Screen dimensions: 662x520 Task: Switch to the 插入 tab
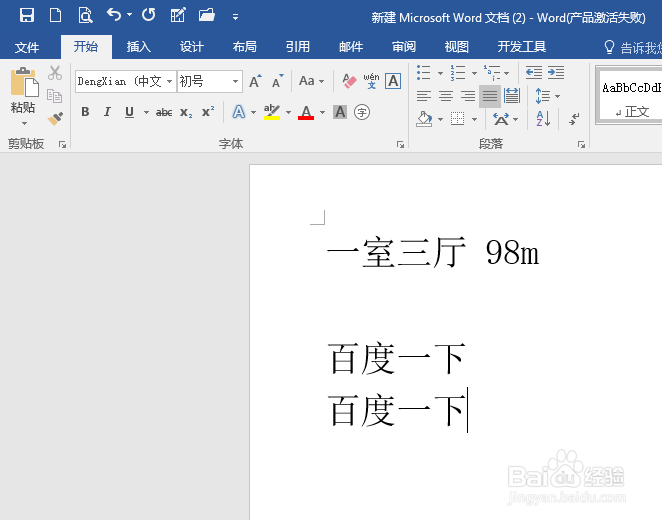point(139,47)
